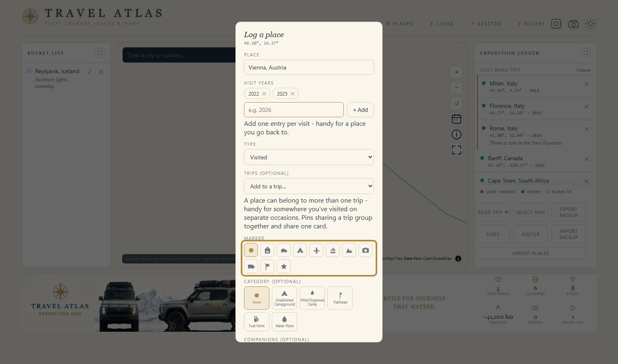The image size is (618, 364).
Task: Select Wild/Dispersed Camp category
Action: [x=312, y=298]
